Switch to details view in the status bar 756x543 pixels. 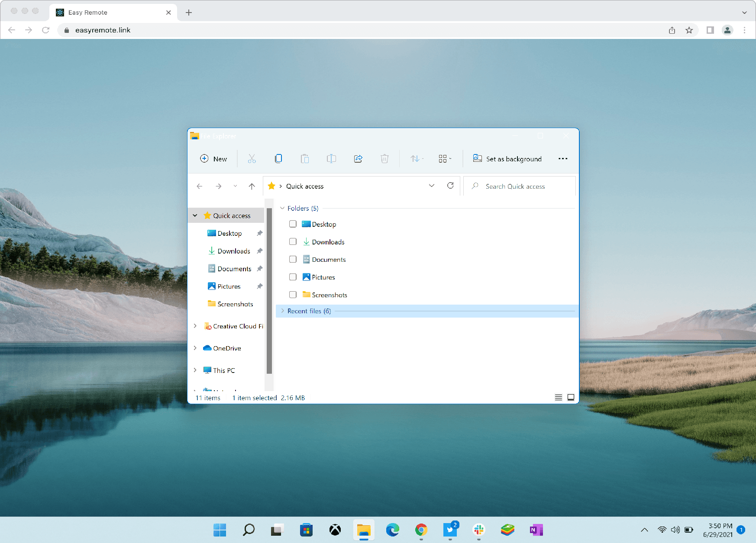(x=558, y=397)
